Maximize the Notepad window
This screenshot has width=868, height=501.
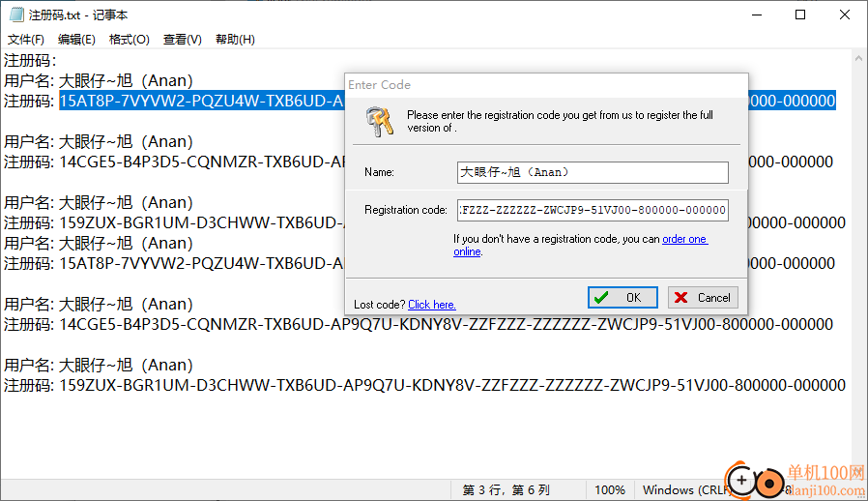(800, 15)
